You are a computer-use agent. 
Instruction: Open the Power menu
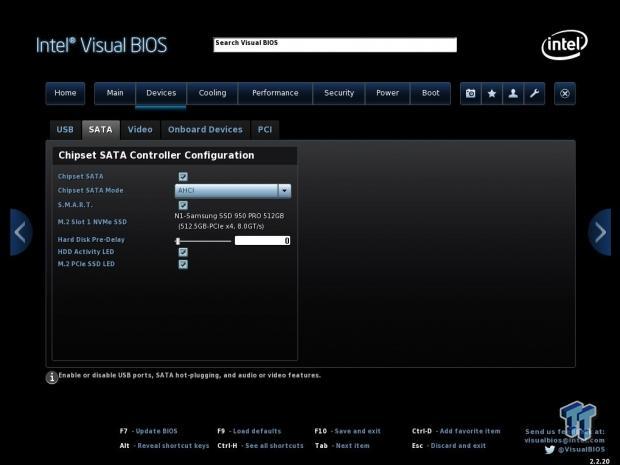tap(388, 93)
